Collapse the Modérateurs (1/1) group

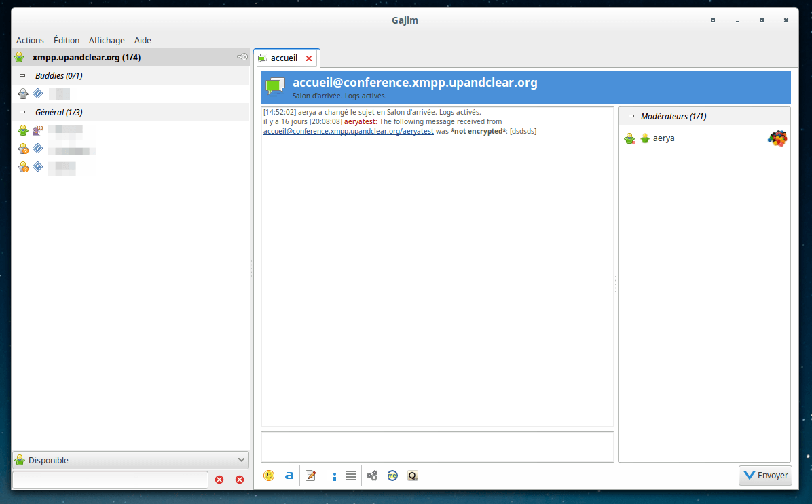631,117
